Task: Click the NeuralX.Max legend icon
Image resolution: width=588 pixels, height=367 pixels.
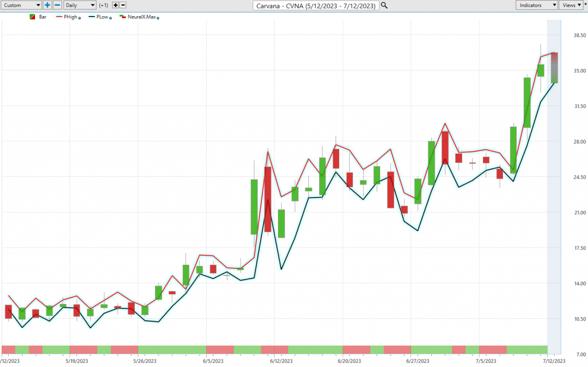Action: (x=122, y=17)
